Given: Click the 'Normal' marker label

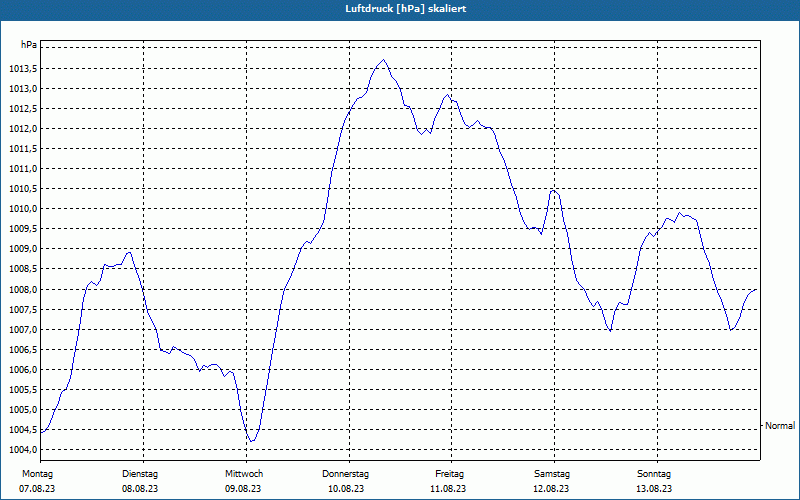Looking at the screenshot, I should coord(780,426).
